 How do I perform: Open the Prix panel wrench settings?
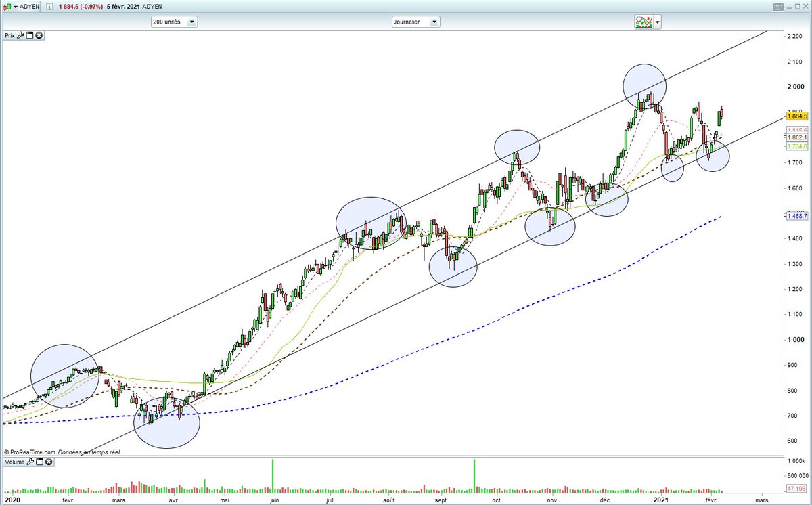[21, 35]
